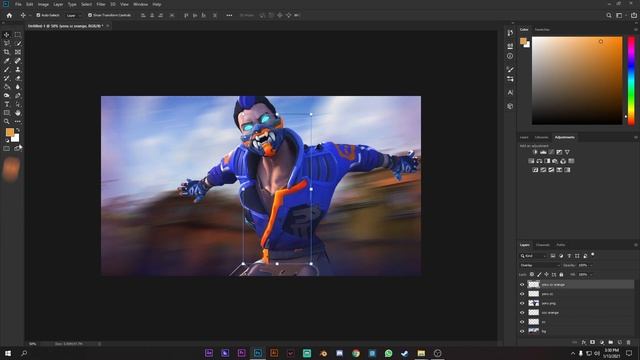This screenshot has height=360, width=640.
Task: Add an Invert adjustment
Action: (535, 170)
